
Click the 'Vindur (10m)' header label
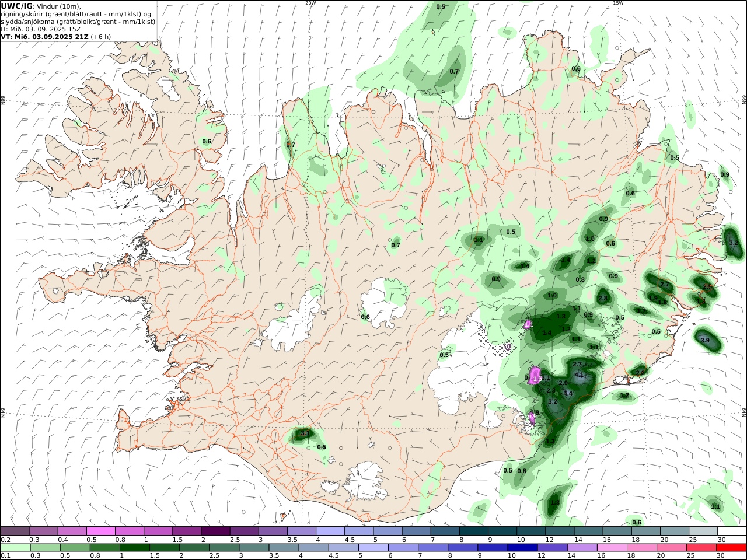(59, 6)
